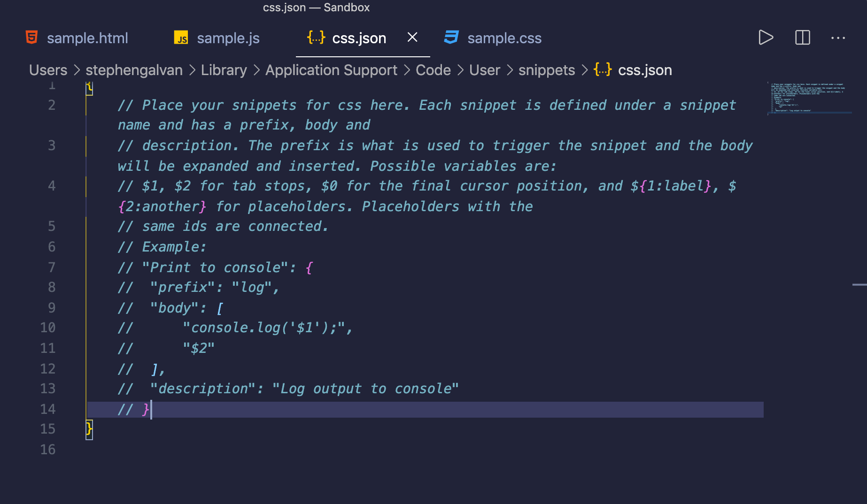This screenshot has height=504, width=867.
Task: Click Users in the breadcrumb path
Action: [47, 70]
